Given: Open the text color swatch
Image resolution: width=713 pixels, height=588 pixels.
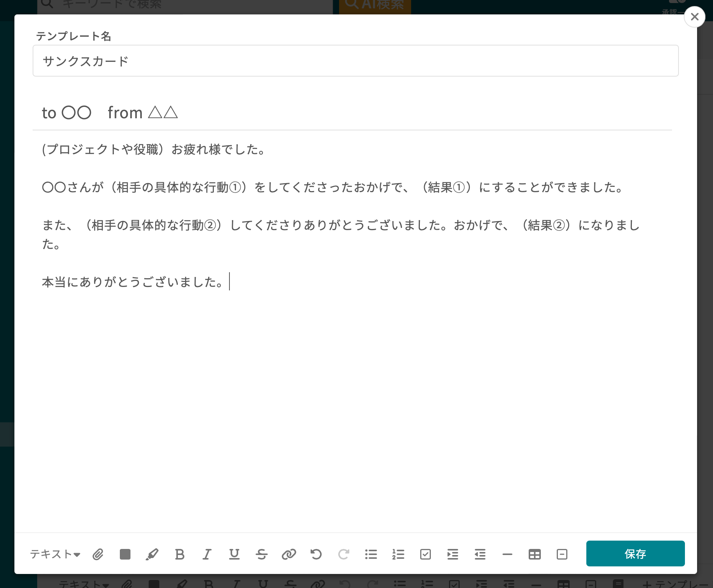Looking at the screenshot, I should pyautogui.click(x=125, y=554).
